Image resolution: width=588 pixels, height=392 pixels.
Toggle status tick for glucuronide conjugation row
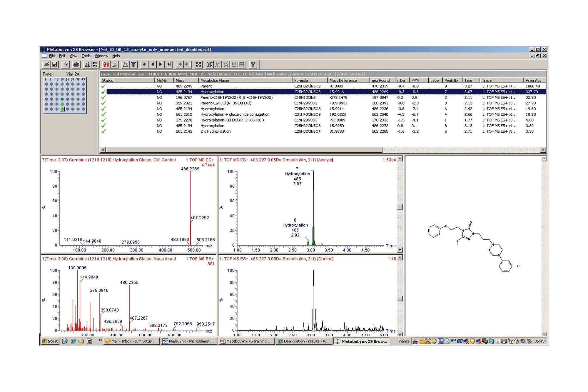tap(103, 114)
